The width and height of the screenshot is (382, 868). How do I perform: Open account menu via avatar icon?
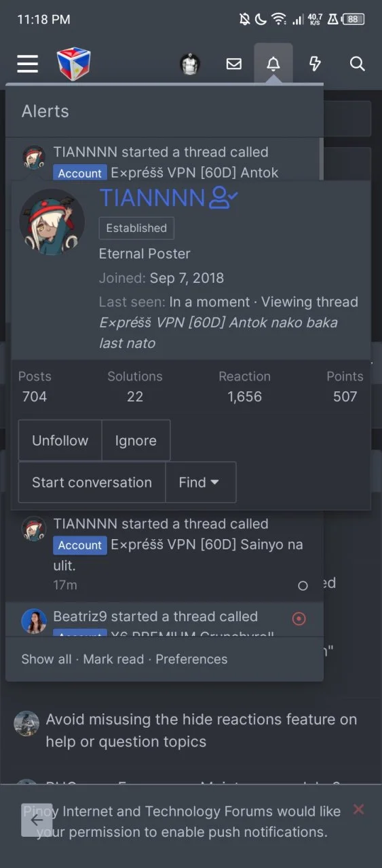(190, 64)
